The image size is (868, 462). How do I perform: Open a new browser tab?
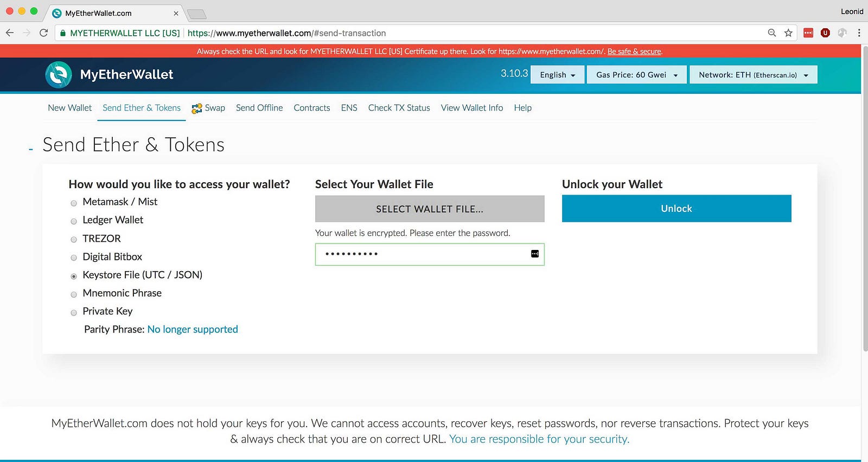[196, 14]
